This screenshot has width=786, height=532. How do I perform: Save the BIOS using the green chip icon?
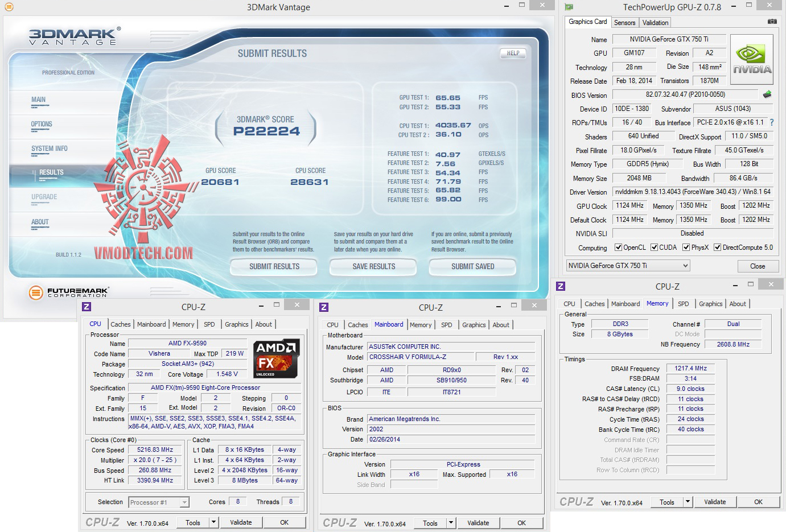(x=767, y=94)
